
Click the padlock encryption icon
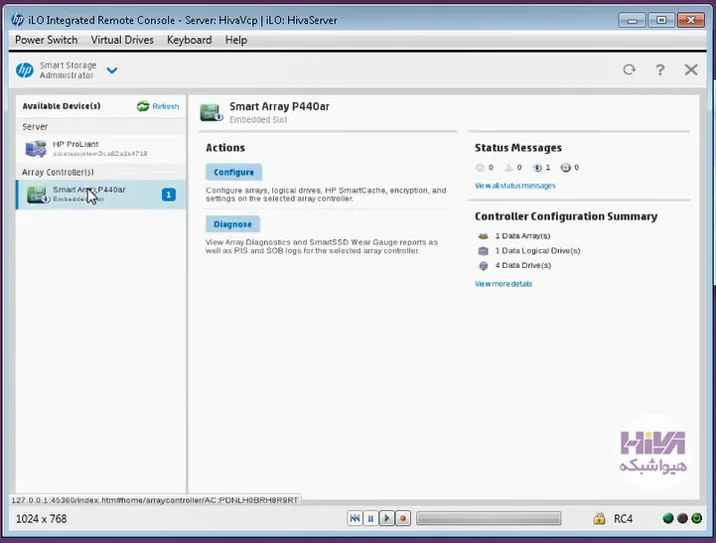click(599, 518)
